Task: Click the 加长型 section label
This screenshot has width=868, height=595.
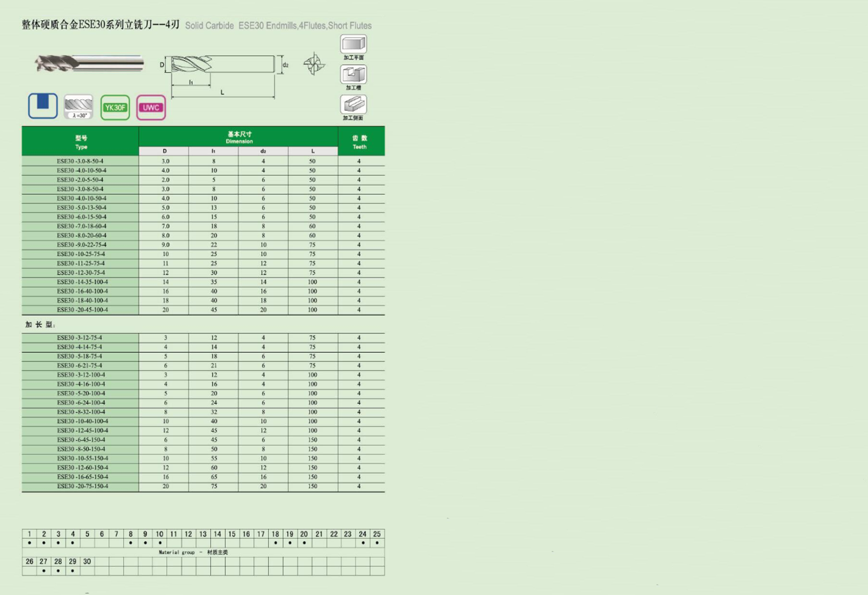Action: click(40, 325)
